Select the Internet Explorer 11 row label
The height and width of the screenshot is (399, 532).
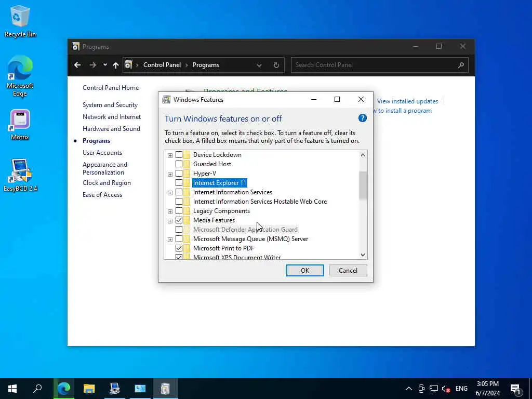tap(220, 183)
